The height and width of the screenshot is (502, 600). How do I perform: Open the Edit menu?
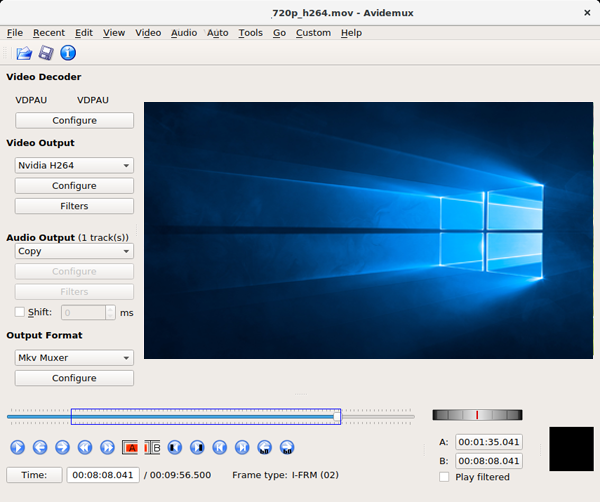(x=84, y=33)
